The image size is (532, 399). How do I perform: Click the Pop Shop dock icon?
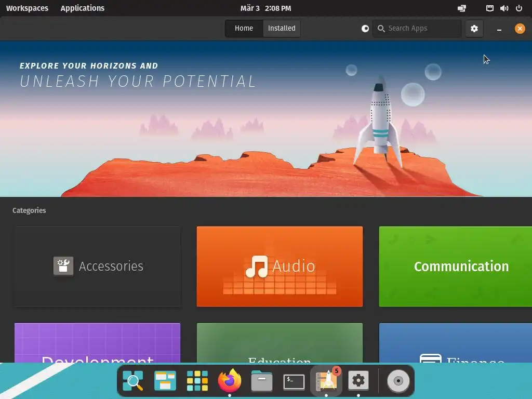[x=326, y=381]
